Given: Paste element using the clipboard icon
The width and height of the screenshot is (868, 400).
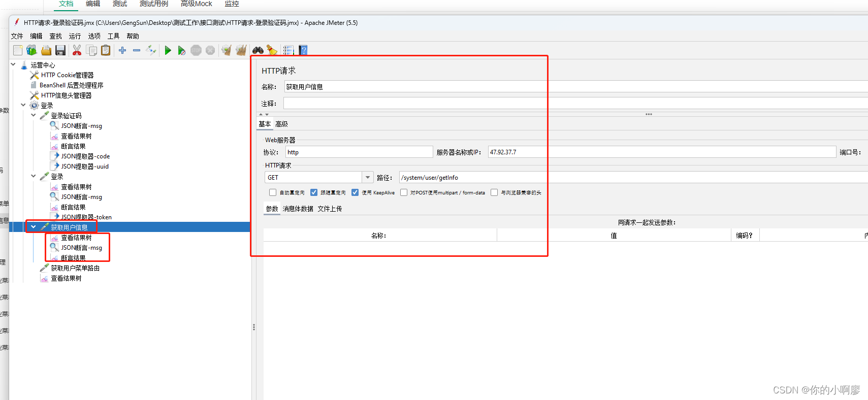Looking at the screenshot, I should click(106, 50).
